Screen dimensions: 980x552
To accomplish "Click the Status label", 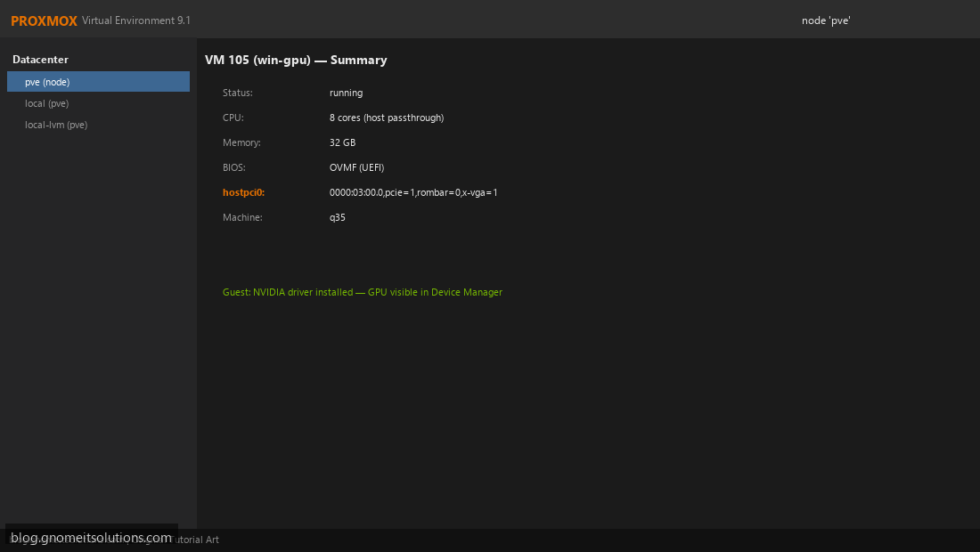I will pyautogui.click(x=238, y=93).
